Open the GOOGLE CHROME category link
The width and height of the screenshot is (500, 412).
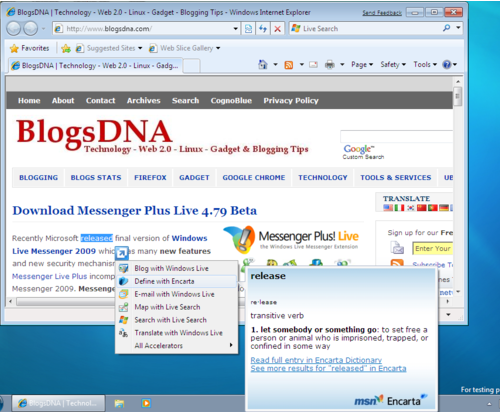[x=254, y=178]
